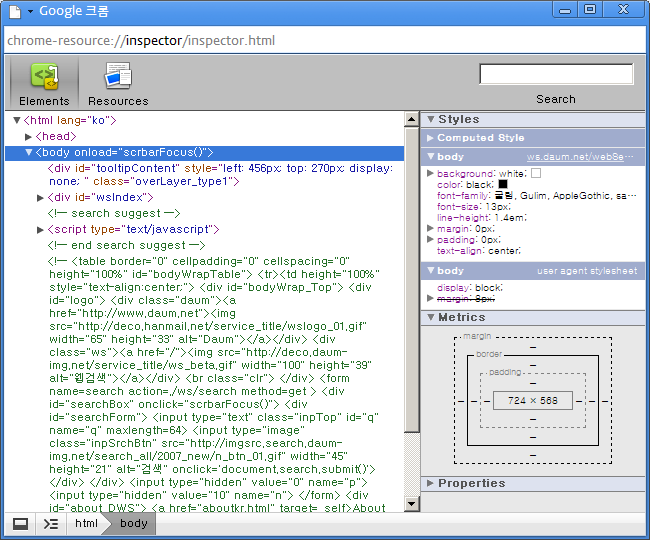This screenshot has height=540, width=650.
Task: Collapse the body ws.daum.net rule section
Action: point(431,157)
